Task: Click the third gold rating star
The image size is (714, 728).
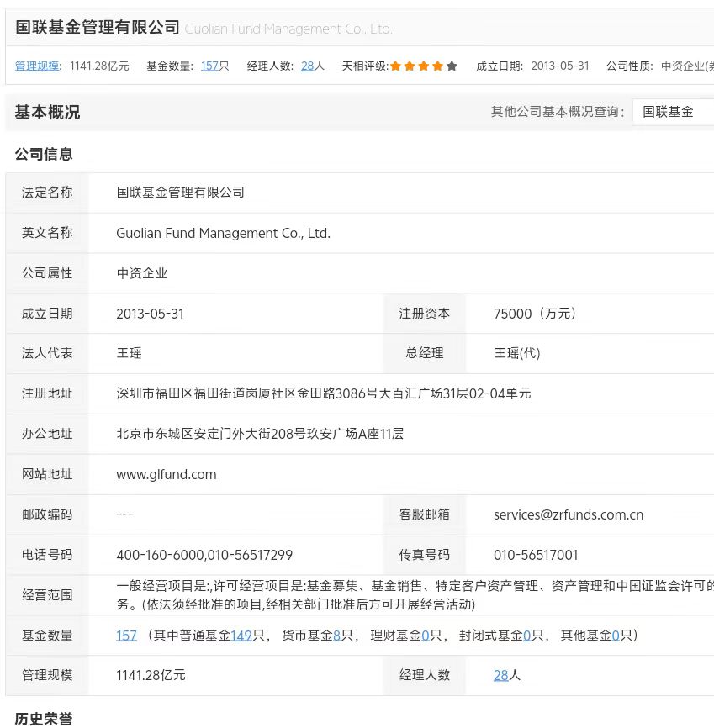Action: point(424,66)
